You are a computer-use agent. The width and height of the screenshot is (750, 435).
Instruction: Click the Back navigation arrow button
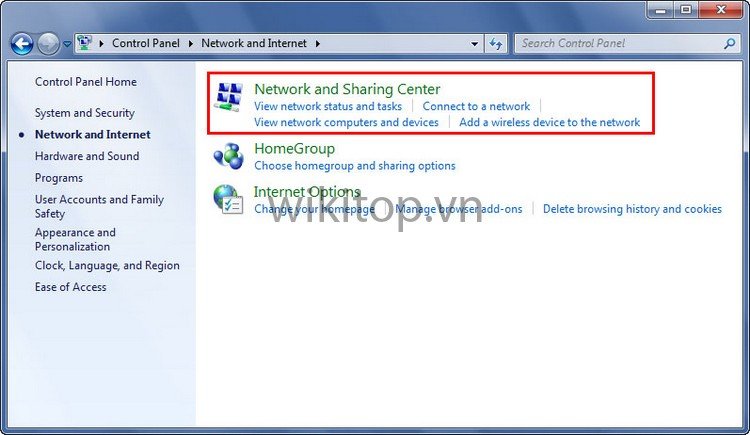click(x=22, y=44)
